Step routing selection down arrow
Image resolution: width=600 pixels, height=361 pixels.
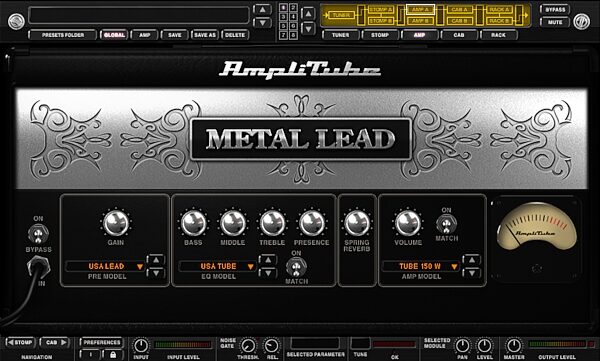coord(308,29)
